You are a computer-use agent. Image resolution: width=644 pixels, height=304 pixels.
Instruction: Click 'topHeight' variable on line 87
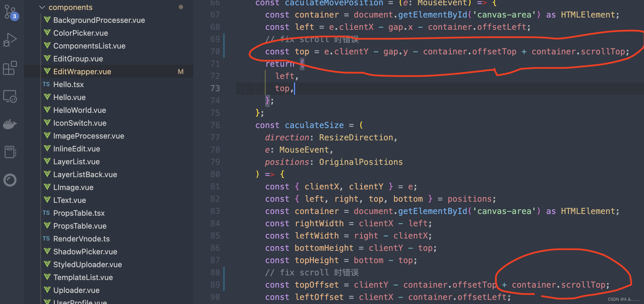click(317, 260)
